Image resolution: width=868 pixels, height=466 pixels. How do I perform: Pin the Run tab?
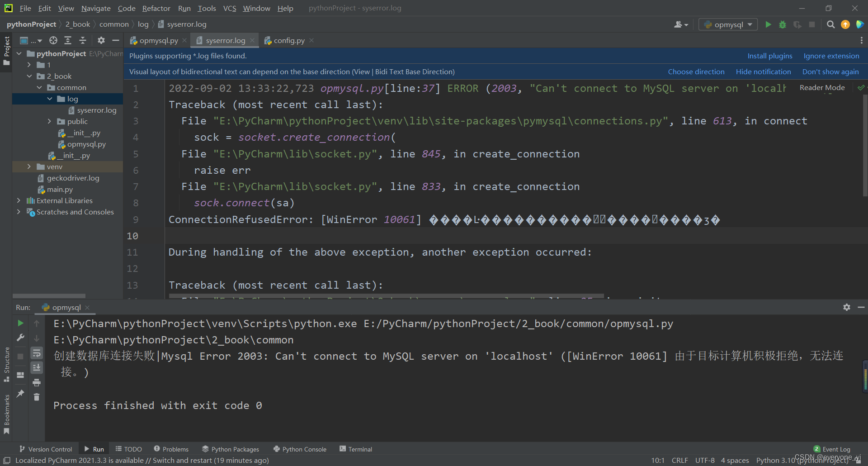click(x=20, y=394)
